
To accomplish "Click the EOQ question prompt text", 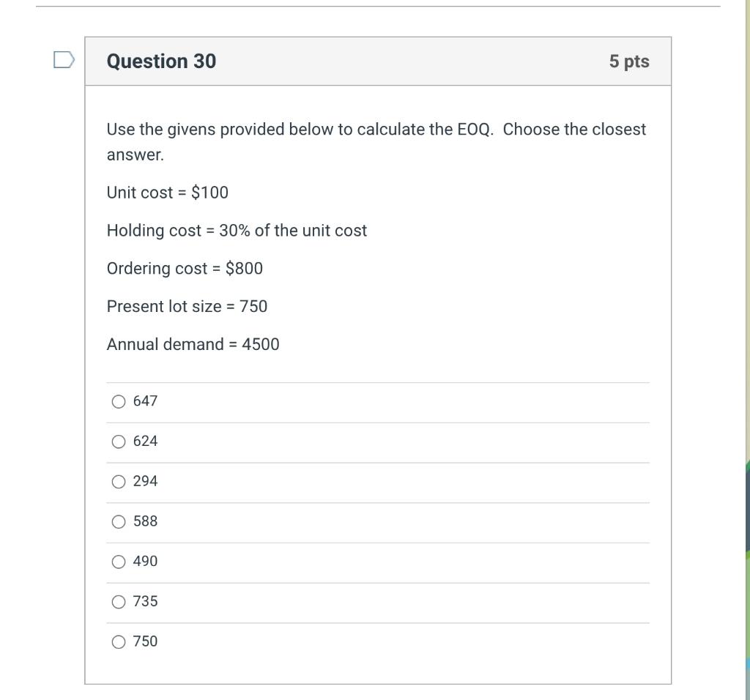I will point(376,141).
